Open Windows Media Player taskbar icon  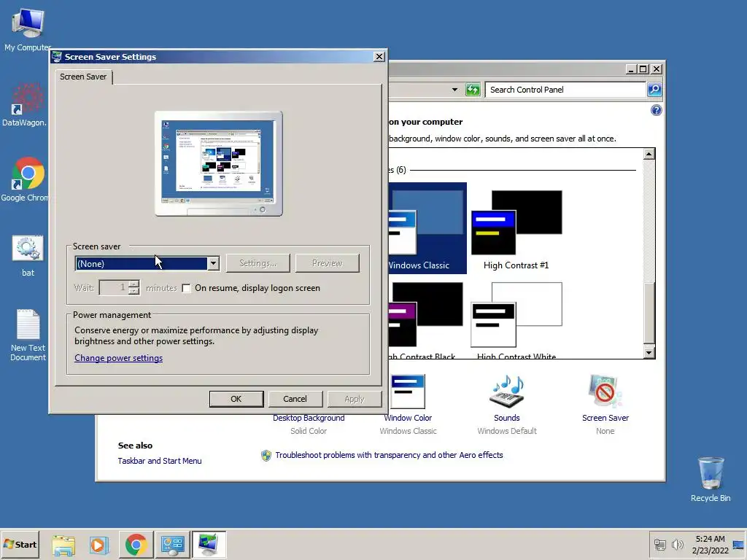[x=99, y=545]
